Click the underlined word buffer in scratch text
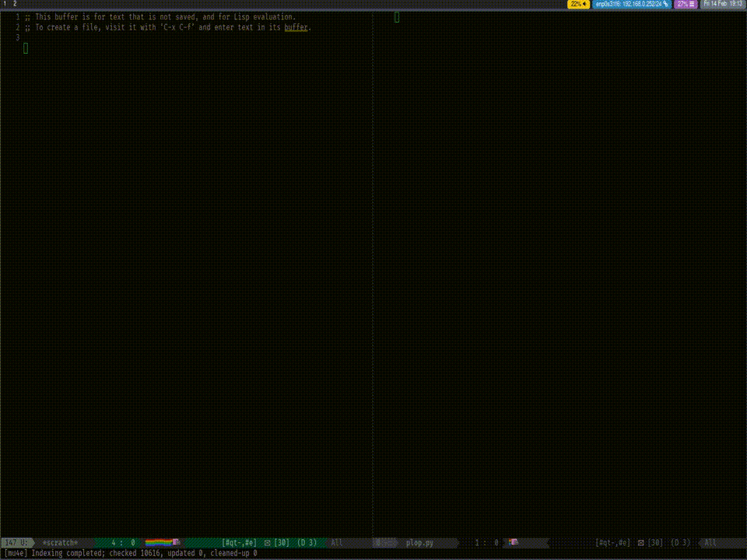 coord(296,28)
